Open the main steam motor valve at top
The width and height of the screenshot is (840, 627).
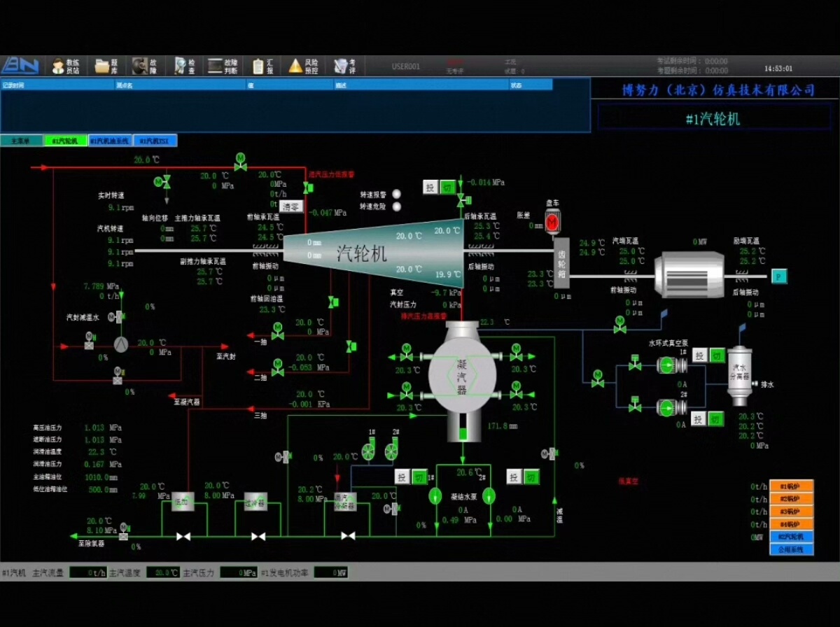(240, 162)
